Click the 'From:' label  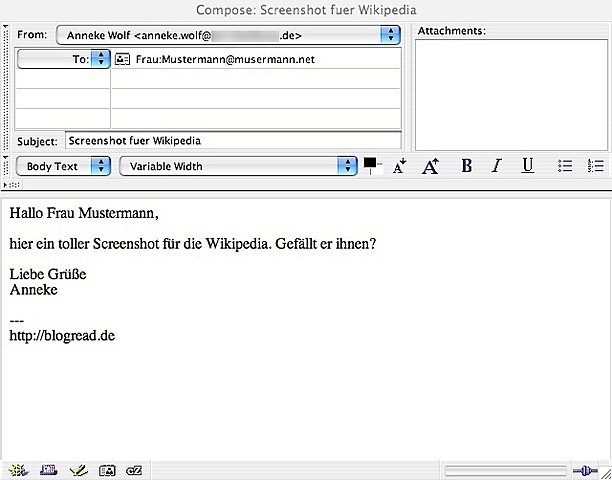pyautogui.click(x=32, y=34)
